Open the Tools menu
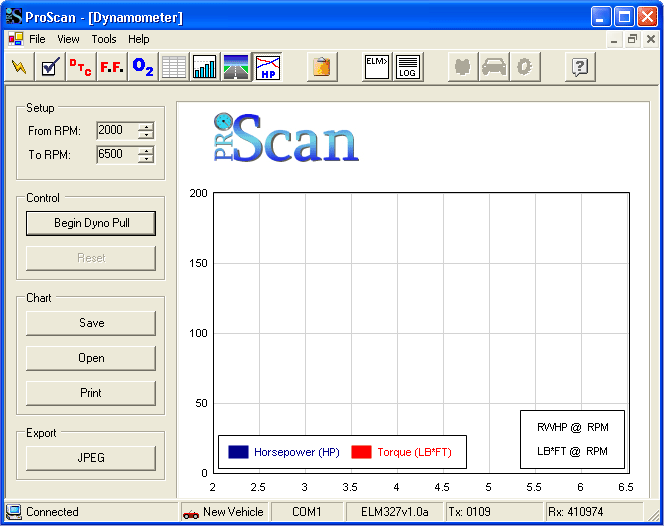The height and width of the screenshot is (526, 664). (104, 39)
